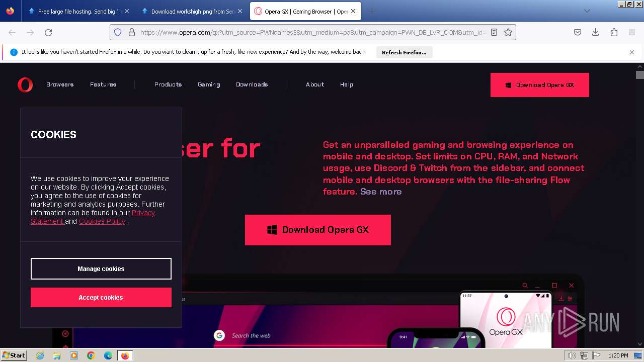Open the media player taskbar icon
644x362 pixels.
pyautogui.click(x=74, y=355)
